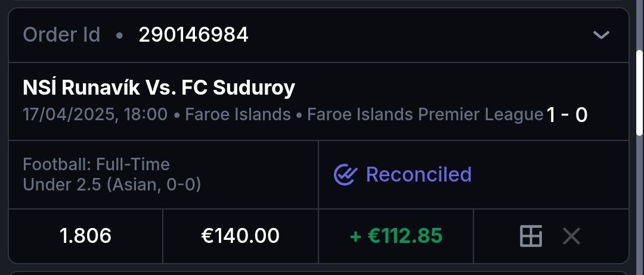644x275 pixels.
Task: Click the dot separator after Order Id
Action: [119, 36]
